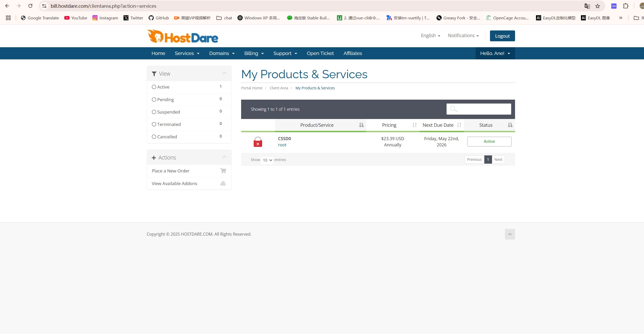Image resolution: width=644 pixels, height=334 pixels.
Task: Bookmark this page with star icon
Action: coord(597,6)
